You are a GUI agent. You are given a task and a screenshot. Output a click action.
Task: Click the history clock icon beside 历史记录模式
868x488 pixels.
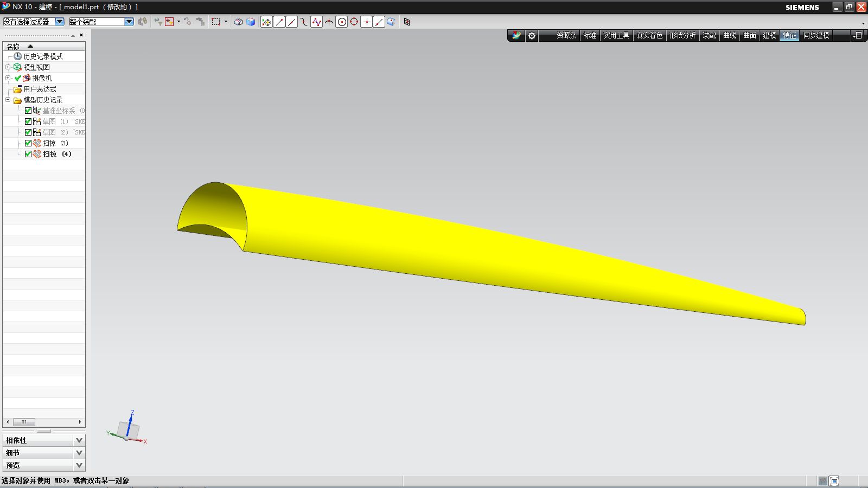click(17, 56)
